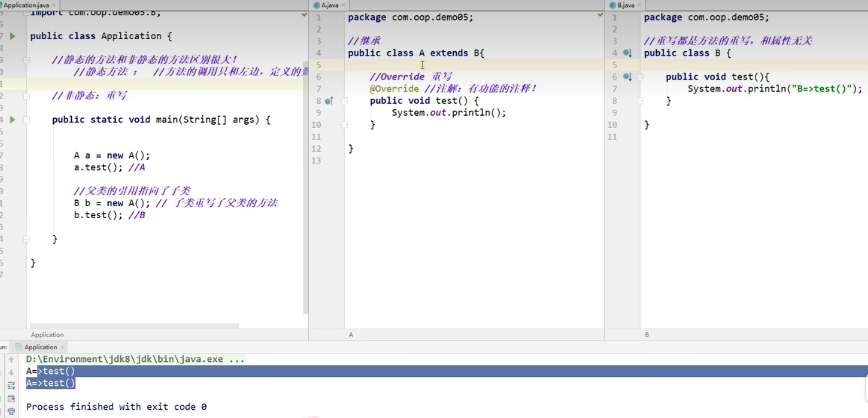Screen dimensions: 868x418
Task: Click the main method signature line
Action: pyautogui.click(x=161, y=119)
